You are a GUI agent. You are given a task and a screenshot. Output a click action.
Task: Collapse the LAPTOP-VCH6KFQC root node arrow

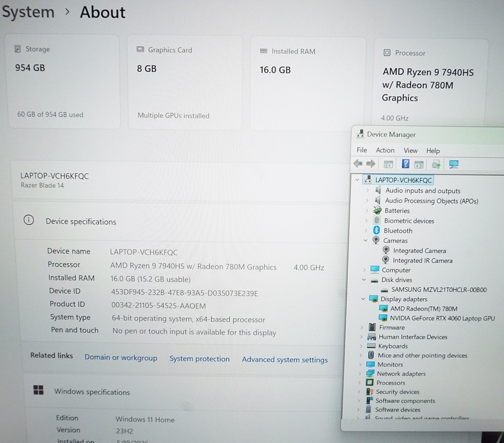[357, 180]
